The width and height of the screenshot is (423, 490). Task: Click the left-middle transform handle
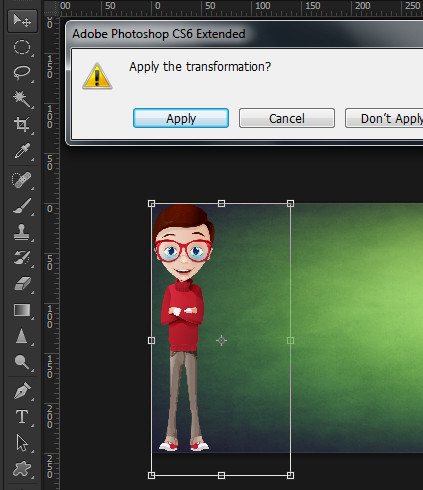[151, 340]
